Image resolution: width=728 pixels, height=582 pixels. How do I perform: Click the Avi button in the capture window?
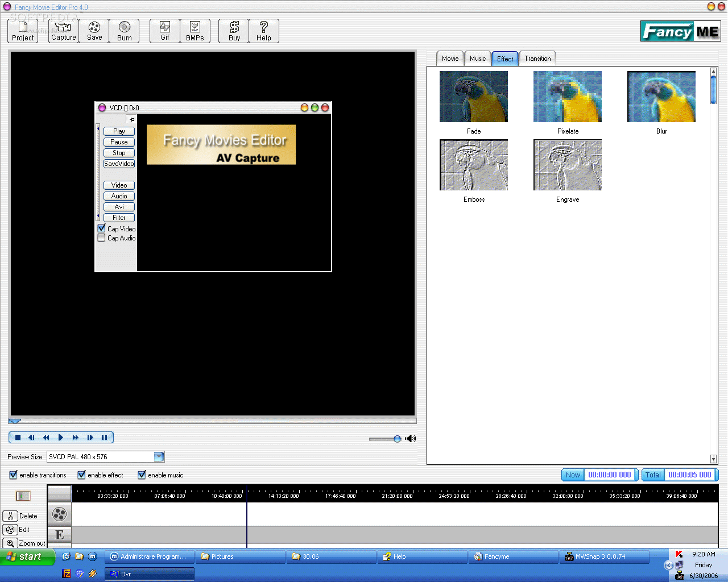[x=119, y=207]
